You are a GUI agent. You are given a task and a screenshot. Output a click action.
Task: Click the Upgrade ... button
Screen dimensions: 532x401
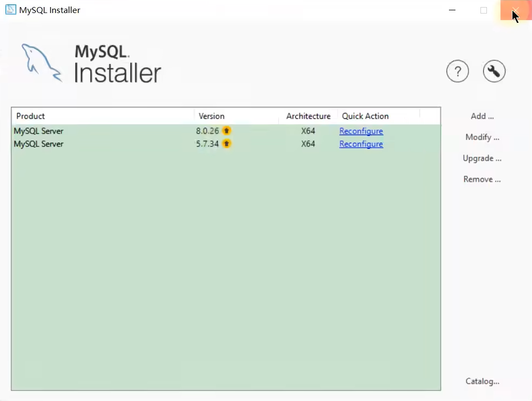click(482, 158)
